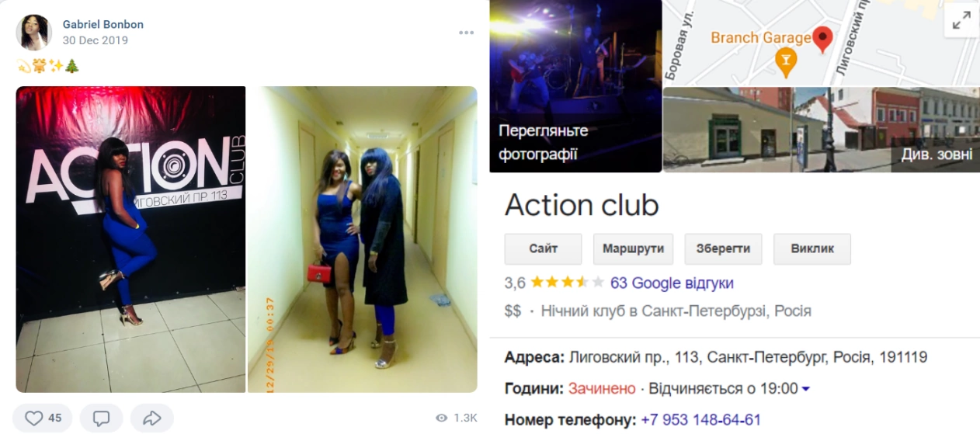Click the phone number +7 953 148-64-61
The image size is (980, 434).
click(700, 420)
